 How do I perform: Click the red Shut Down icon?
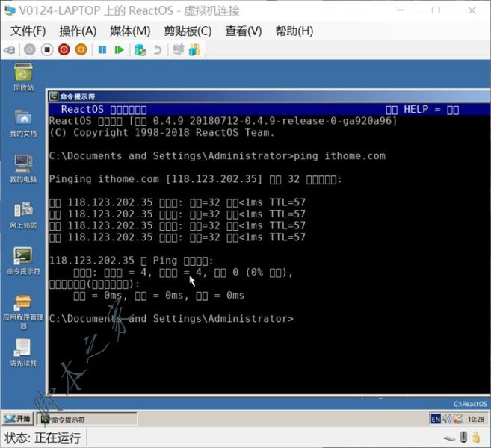64,49
